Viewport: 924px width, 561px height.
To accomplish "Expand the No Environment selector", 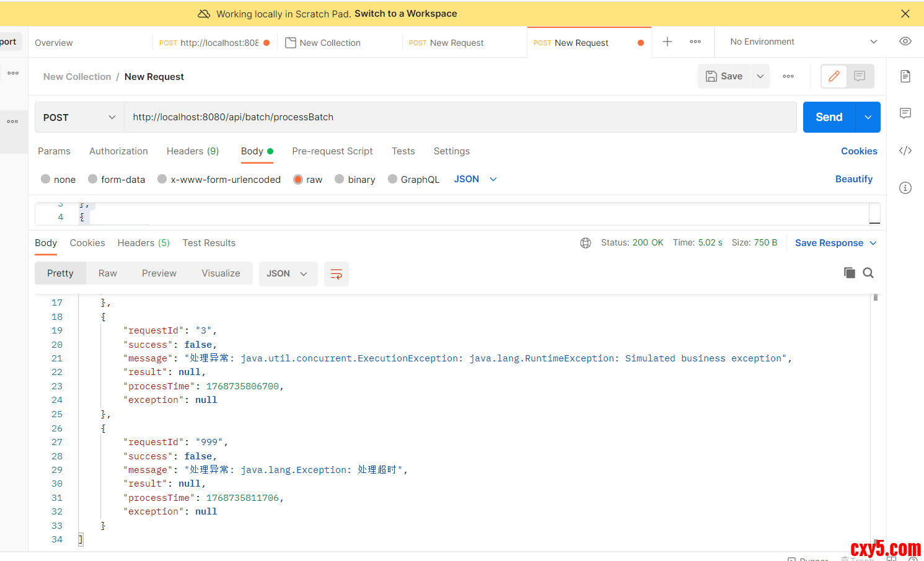I will point(804,42).
